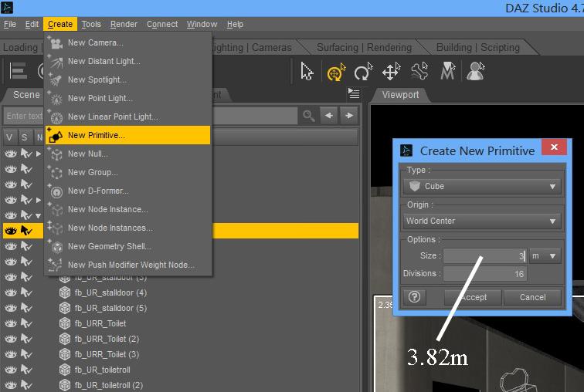
Task: Choose New Spotlight... menu entry
Action: (x=127, y=79)
